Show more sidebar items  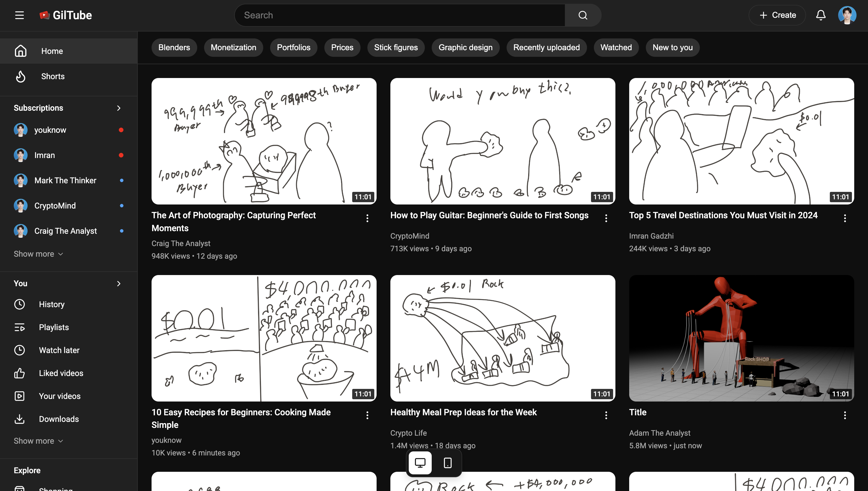click(38, 254)
